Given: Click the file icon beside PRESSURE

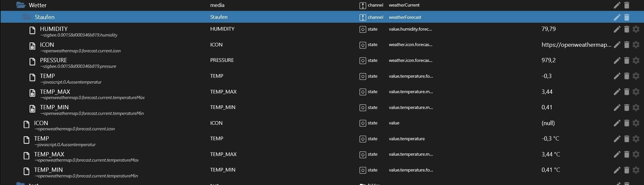Looking at the screenshot, I should pos(32,62).
